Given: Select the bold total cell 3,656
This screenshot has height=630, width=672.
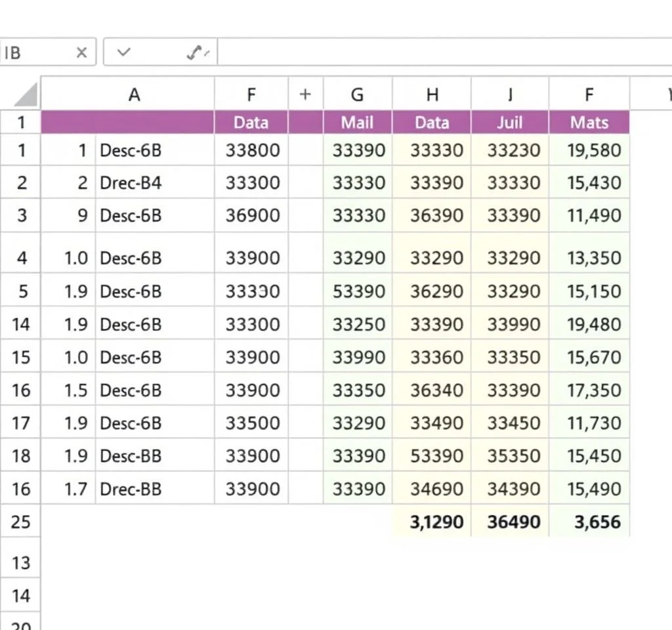Looking at the screenshot, I should pos(593,522).
